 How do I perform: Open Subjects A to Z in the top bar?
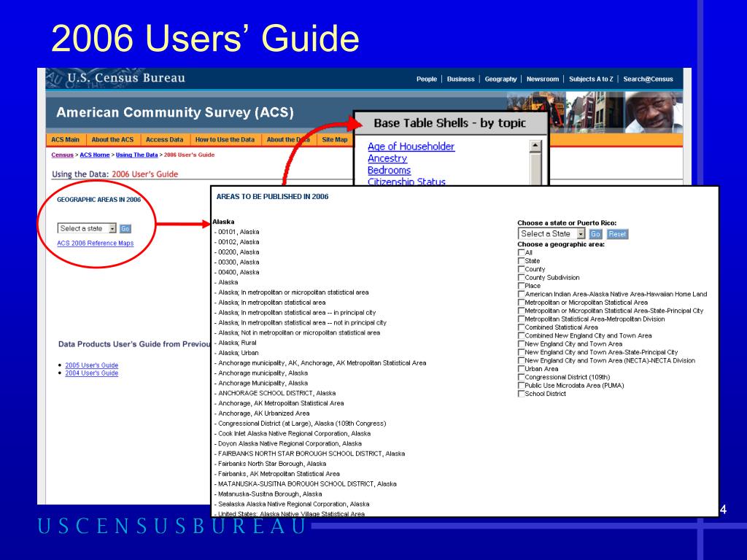591,79
